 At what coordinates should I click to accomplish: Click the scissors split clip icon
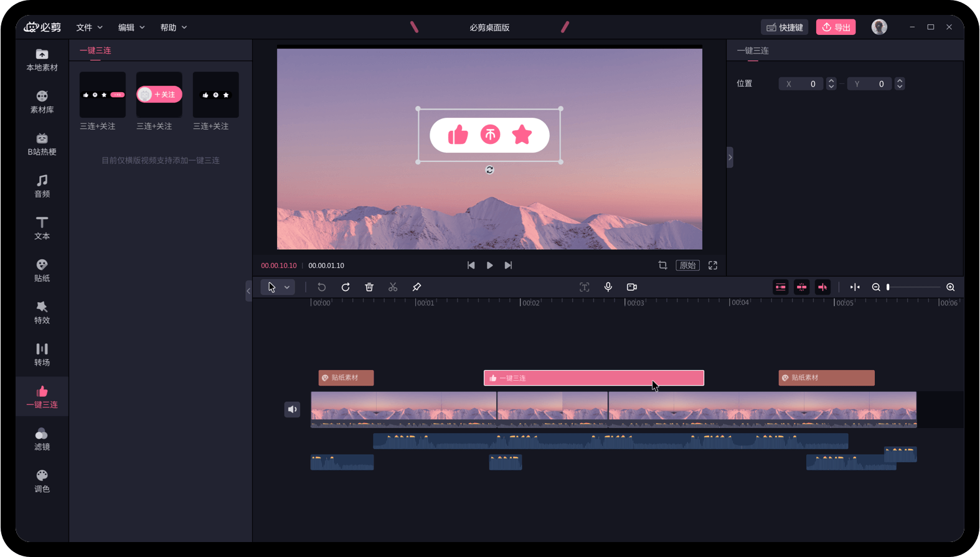(x=393, y=287)
